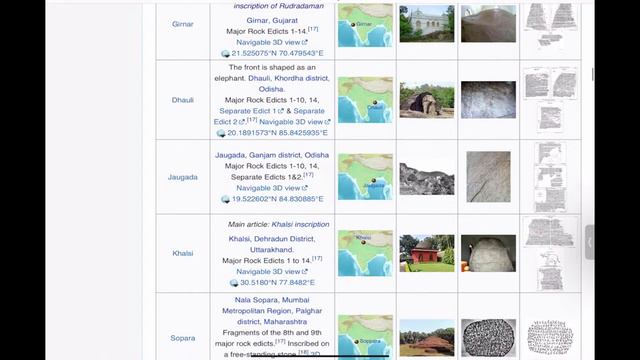Open the Sopara edict rubbing image
This screenshot has width=640, height=360.
point(550,337)
